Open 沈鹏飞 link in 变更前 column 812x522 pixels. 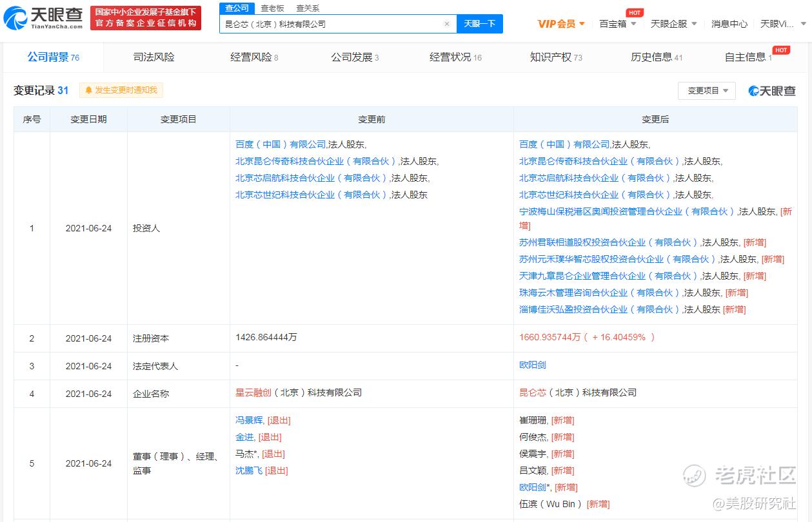249,471
